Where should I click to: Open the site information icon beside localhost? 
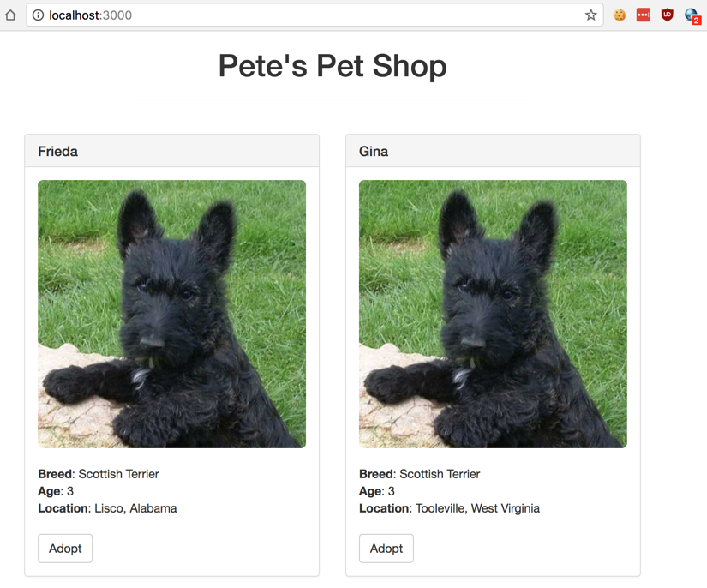[38, 15]
